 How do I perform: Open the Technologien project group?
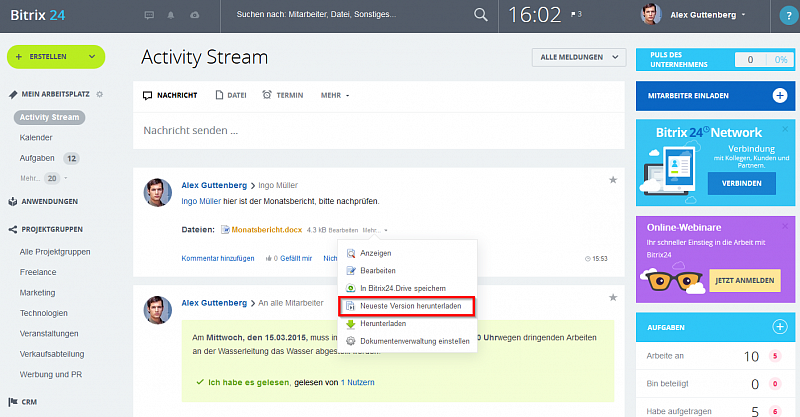click(x=43, y=313)
